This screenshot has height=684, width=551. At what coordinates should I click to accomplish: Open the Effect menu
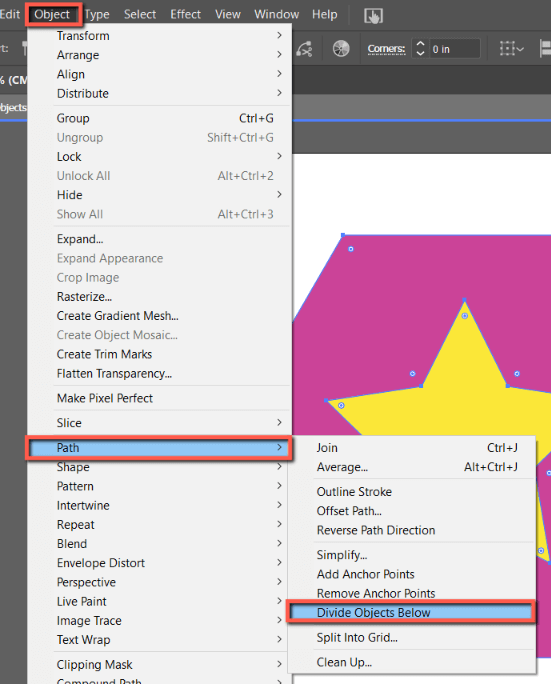pyautogui.click(x=185, y=14)
